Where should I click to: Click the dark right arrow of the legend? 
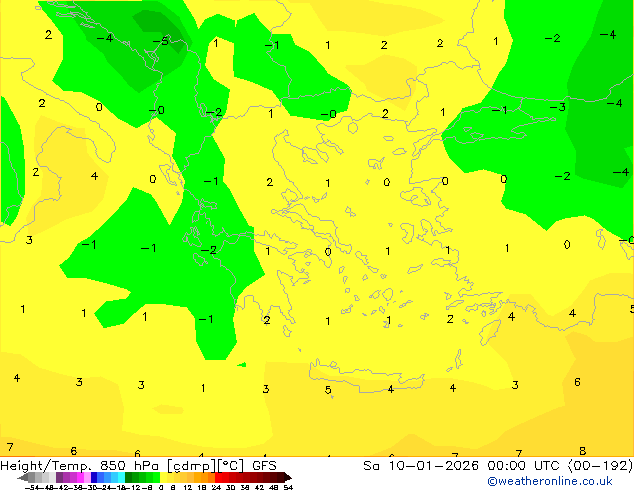click(x=287, y=477)
